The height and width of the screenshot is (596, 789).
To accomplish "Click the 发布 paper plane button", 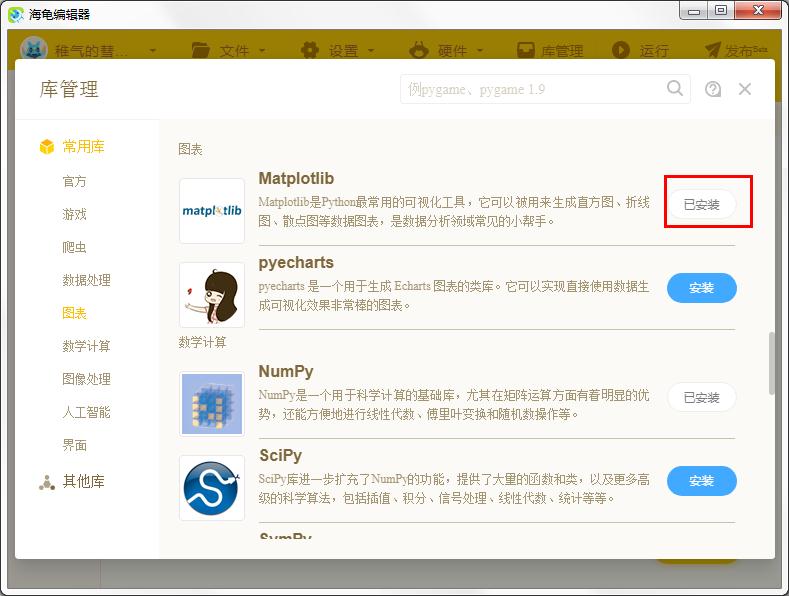I will (x=736, y=50).
